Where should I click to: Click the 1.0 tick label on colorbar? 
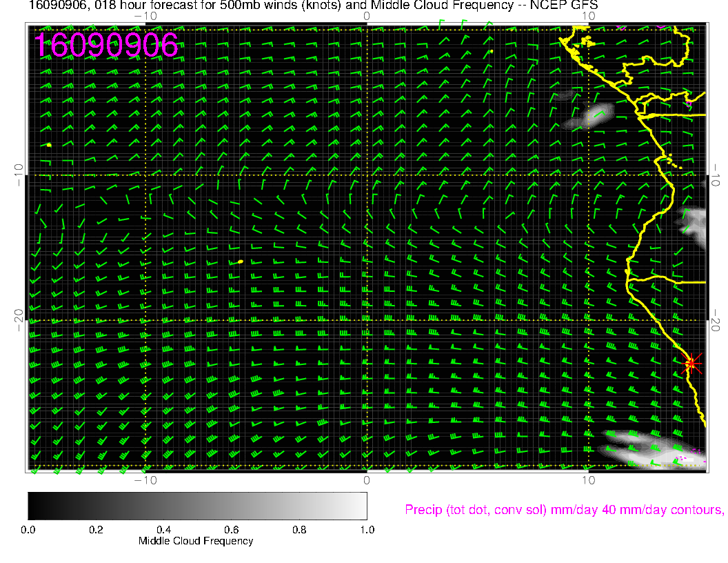366,529
